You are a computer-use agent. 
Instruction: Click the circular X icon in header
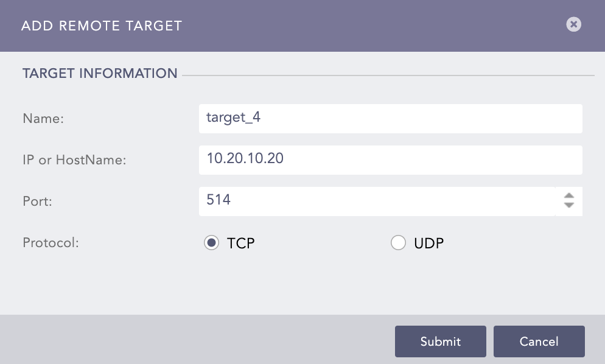pyautogui.click(x=573, y=24)
